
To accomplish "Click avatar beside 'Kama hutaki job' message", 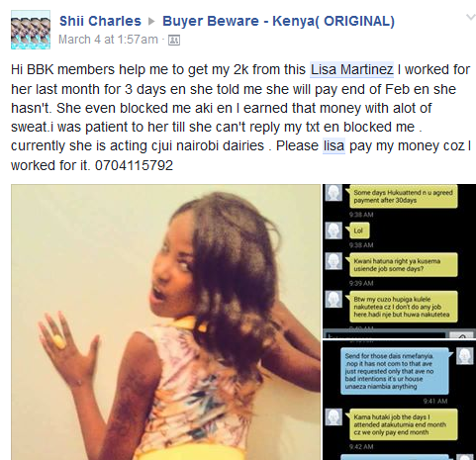I will click(333, 417).
